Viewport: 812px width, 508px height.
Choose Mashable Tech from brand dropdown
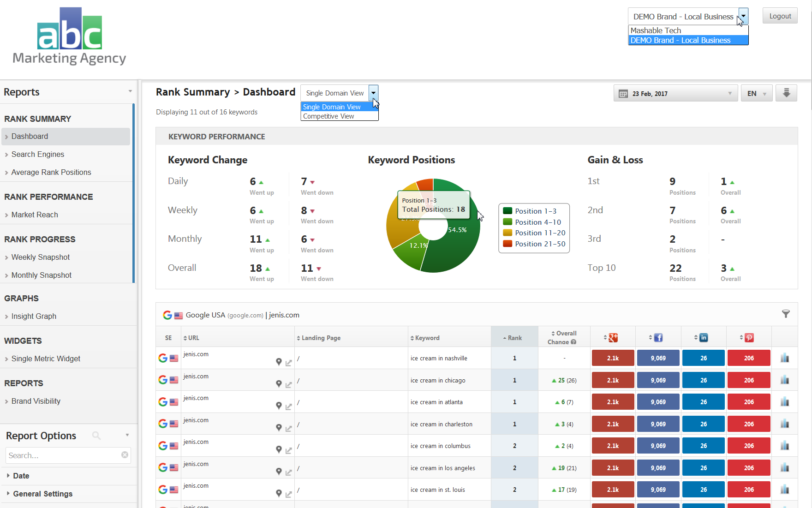point(656,30)
